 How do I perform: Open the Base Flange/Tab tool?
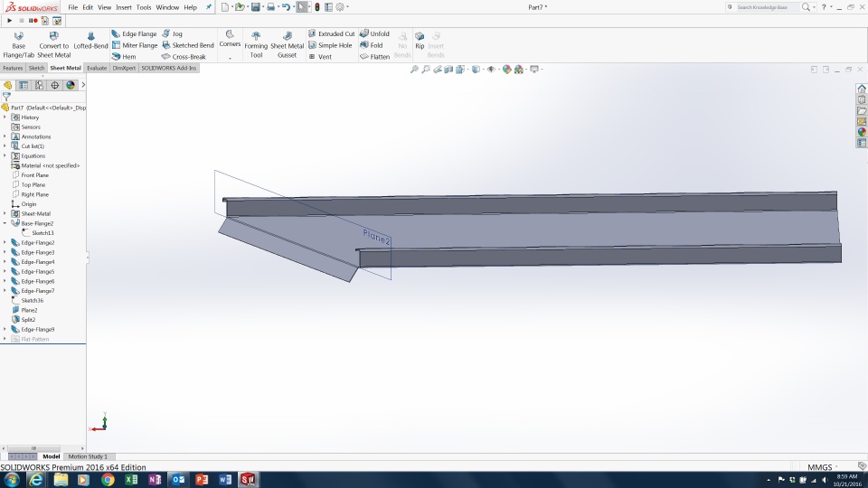point(18,45)
